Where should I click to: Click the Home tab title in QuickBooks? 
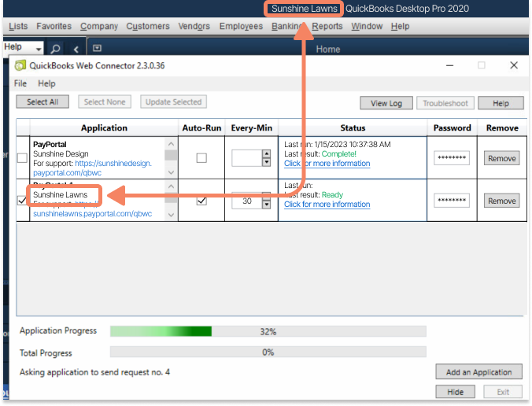tap(327, 50)
